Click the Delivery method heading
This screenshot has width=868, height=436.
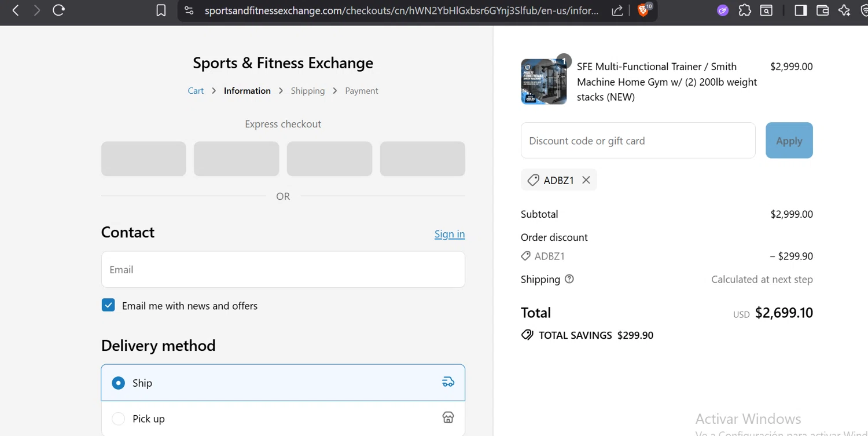(159, 345)
